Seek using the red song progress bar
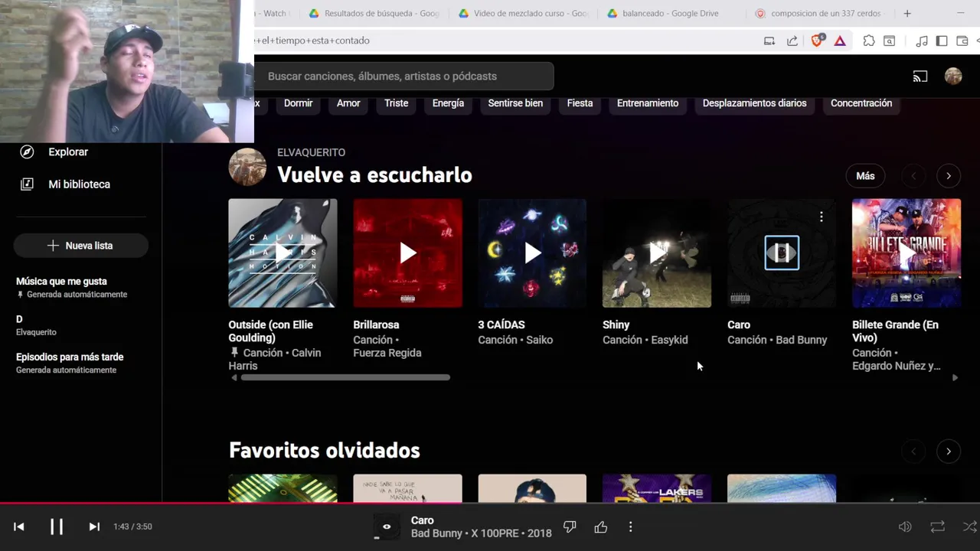 point(490,503)
